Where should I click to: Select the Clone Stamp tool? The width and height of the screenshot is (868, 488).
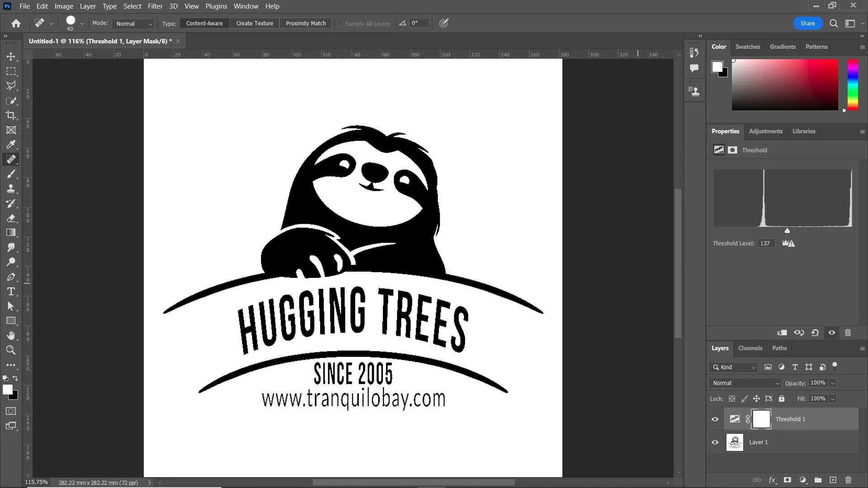coord(11,188)
